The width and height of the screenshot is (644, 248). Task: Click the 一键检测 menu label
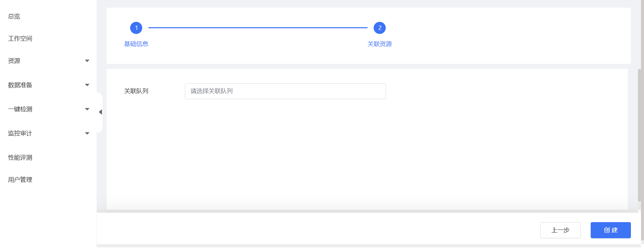click(x=20, y=109)
